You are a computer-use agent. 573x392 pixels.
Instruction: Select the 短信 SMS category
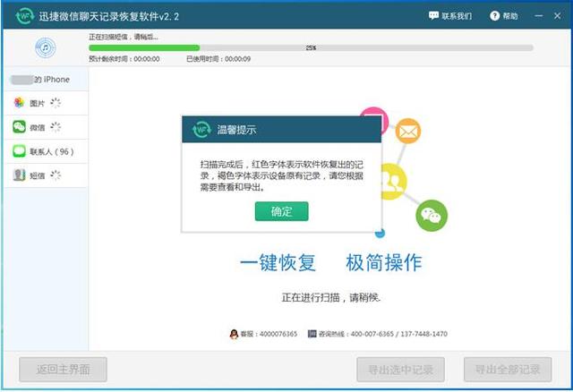point(46,175)
